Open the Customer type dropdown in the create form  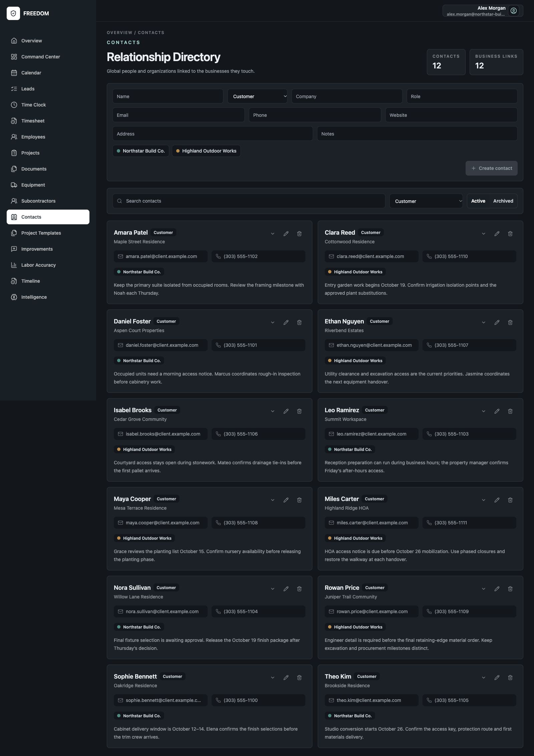(x=257, y=96)
